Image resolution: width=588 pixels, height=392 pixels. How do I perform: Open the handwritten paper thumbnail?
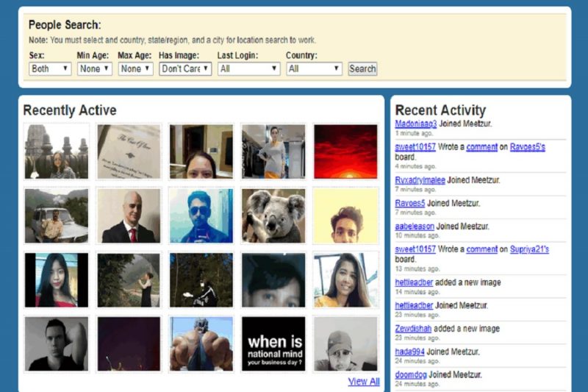129,152
